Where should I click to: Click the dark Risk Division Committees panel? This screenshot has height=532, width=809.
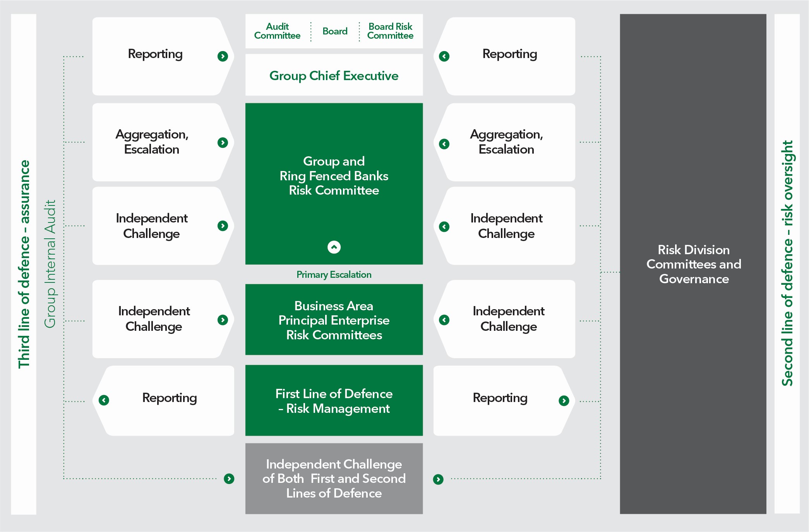point(693,264)
